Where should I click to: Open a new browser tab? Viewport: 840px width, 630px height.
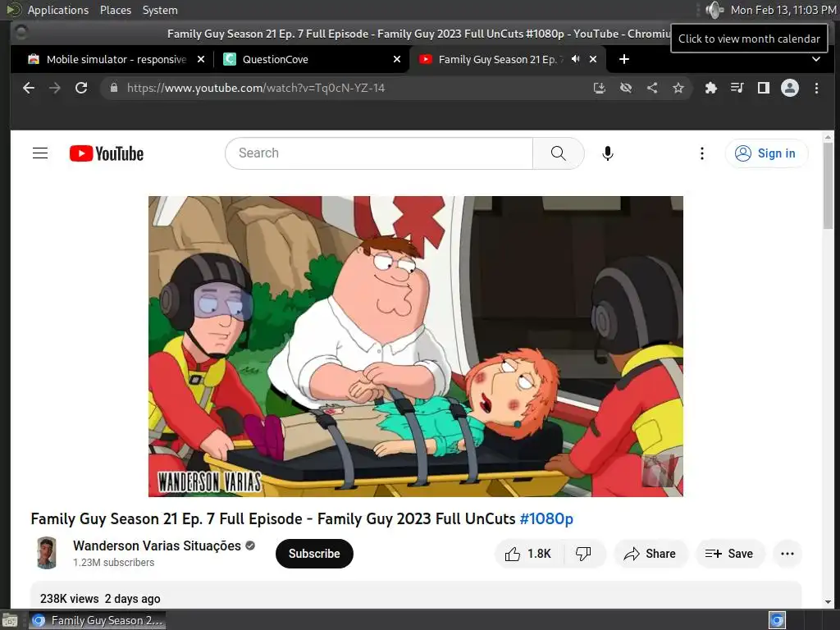click(624, 59)
